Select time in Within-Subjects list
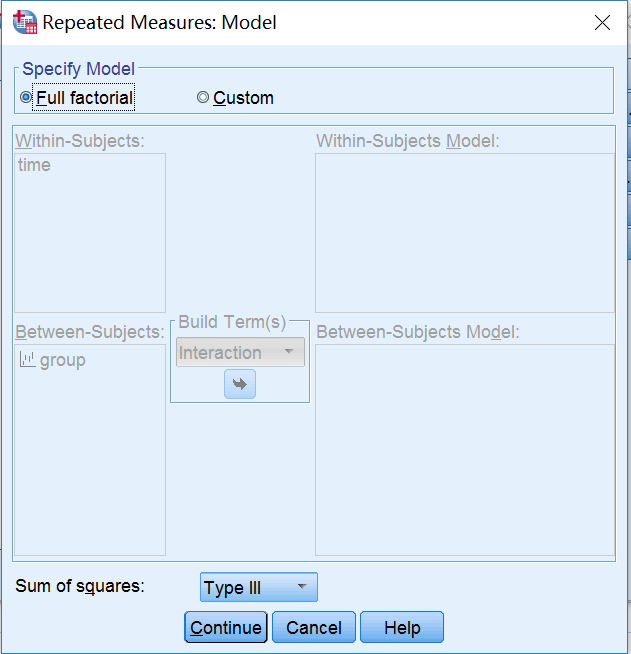This screenshot has width=631, height=654. [34, 165]
